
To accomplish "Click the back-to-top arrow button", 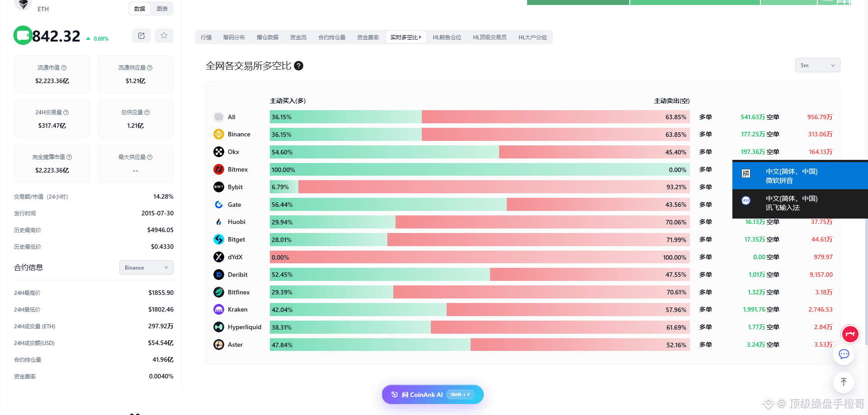I will 844,382.
